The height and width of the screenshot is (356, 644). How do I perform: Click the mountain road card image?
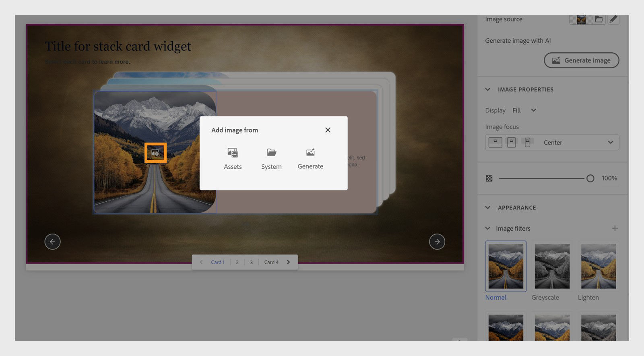[155, 152]
